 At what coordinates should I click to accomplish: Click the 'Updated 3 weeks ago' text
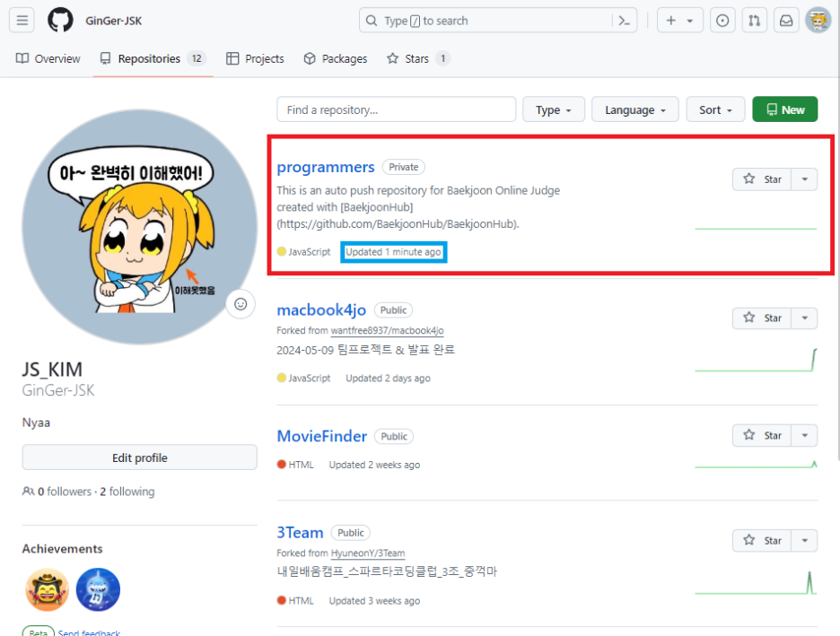(374, 601)
